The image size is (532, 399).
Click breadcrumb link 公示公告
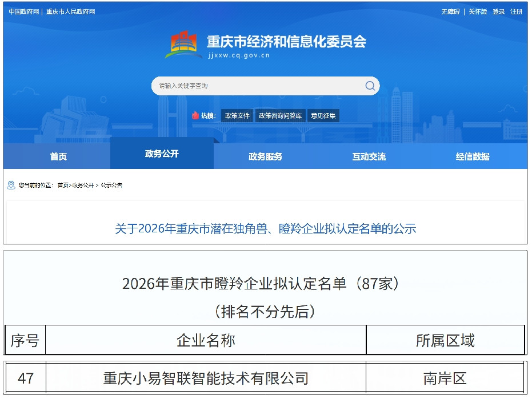coord(111,185)
